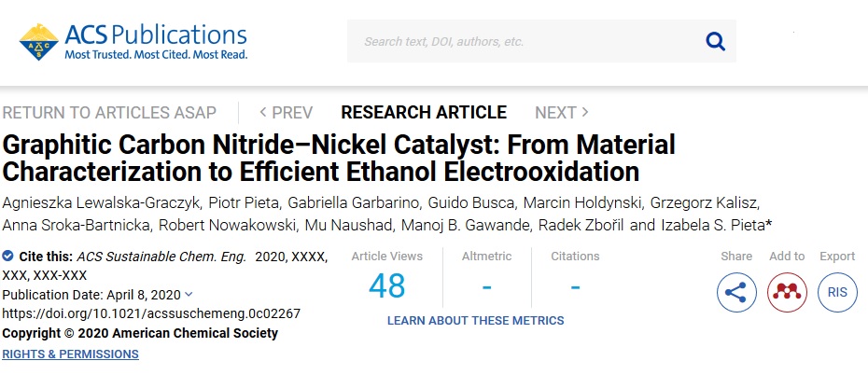Click the magnifying glass search icon

[x=715, y=41]
